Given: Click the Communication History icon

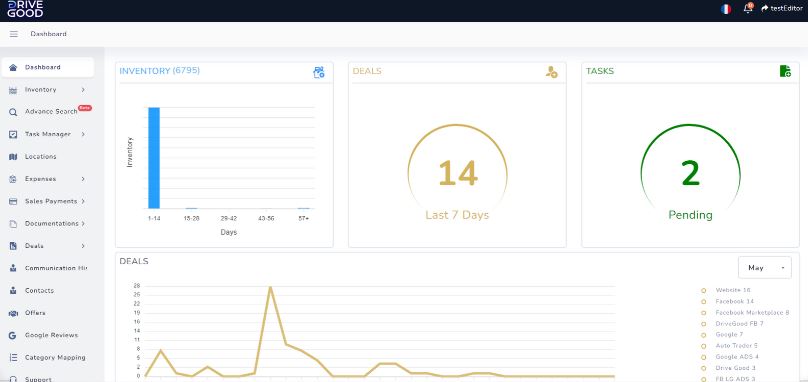Looking at the screenshot, I should pos(13,268).
